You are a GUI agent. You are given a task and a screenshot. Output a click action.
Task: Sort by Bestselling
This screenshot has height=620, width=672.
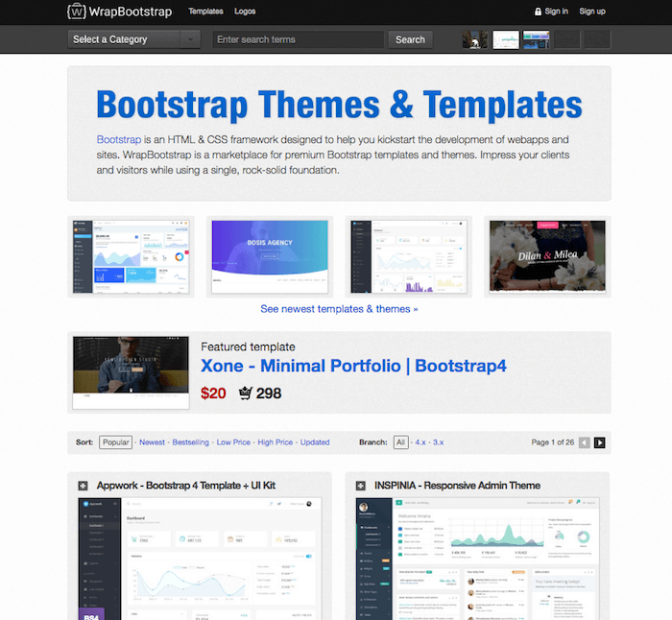coord(190,442)
